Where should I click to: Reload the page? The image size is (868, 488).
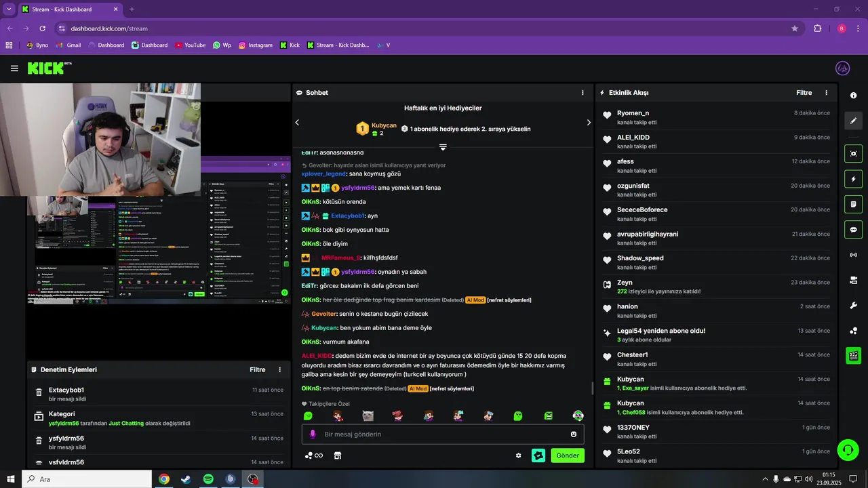point(42,28)
